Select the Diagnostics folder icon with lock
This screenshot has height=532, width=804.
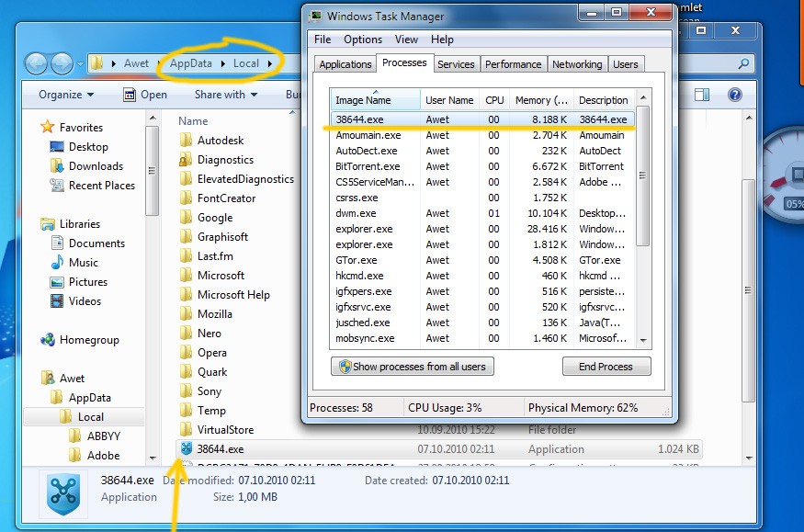186,159
